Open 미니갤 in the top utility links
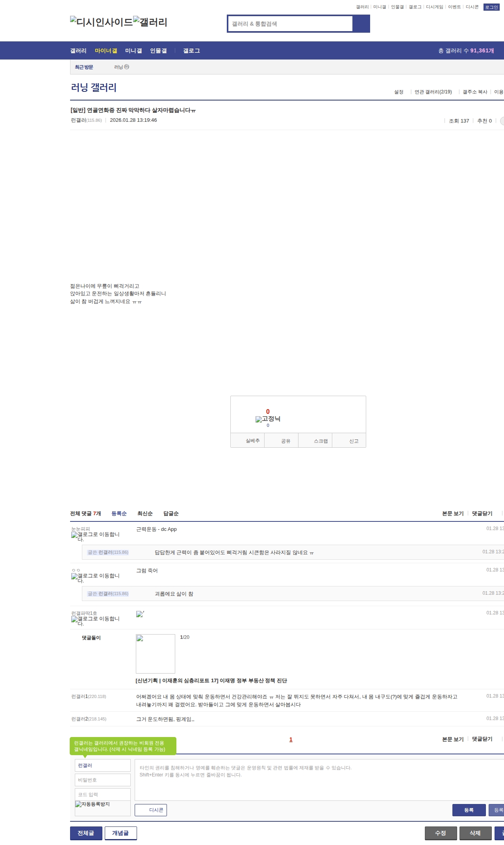This screenshot has height=845, width=504. tap(380, 7)
